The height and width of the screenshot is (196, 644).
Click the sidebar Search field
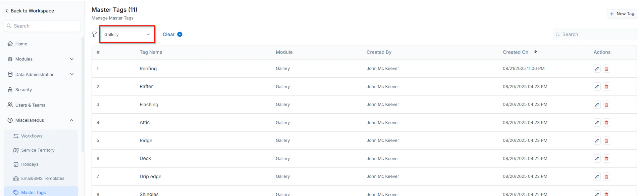click(x=42, y=26)
